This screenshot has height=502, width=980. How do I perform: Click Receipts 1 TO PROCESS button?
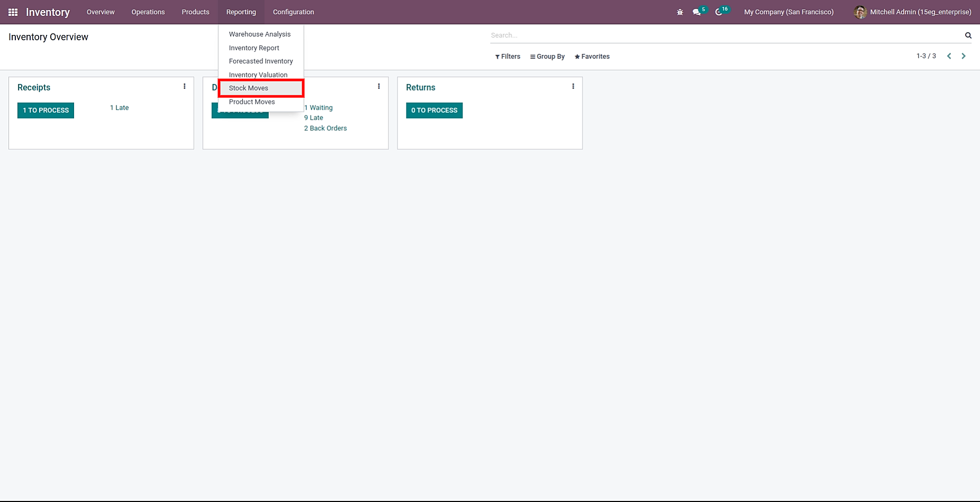[46, 110]
